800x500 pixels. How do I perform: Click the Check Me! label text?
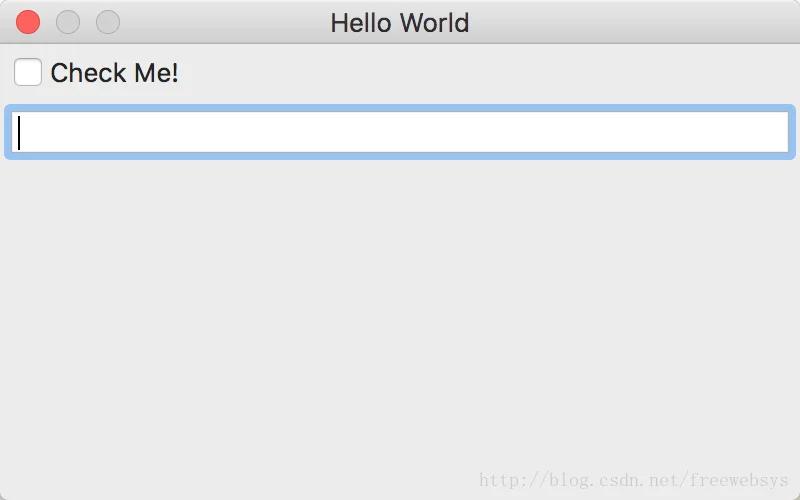click(114, 72)
